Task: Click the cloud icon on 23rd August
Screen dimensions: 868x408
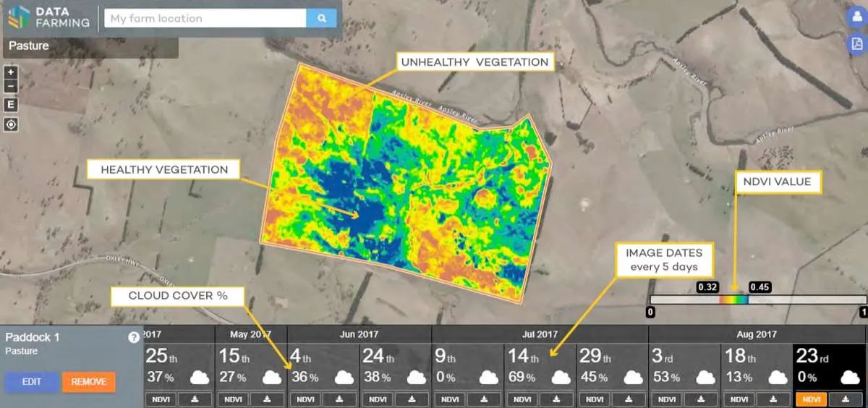Action: [850, 377]
